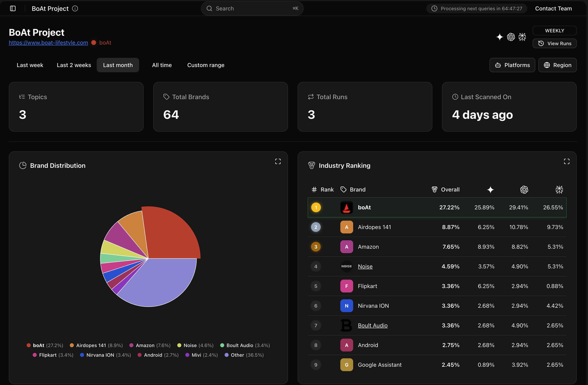Click the clock icon in processing status
The width and height of the screenshot is (588, 385).
pyautogui.click(x=434, y=8)
